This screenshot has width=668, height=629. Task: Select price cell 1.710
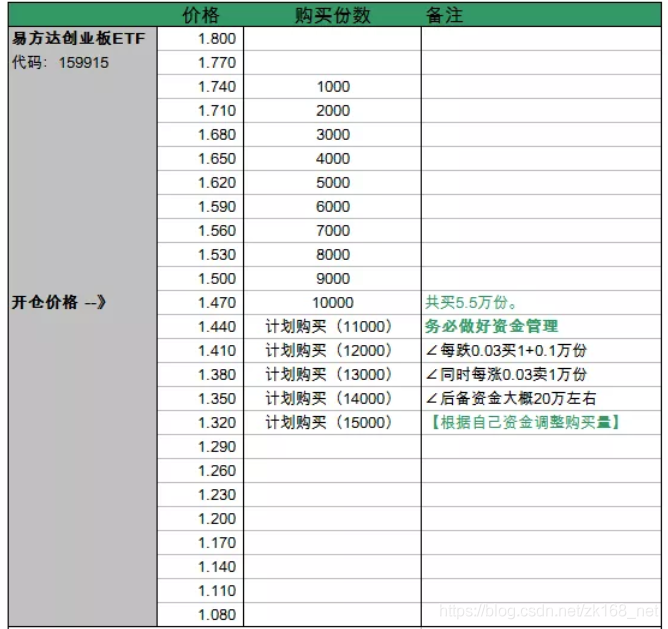(x=200, y=111)
